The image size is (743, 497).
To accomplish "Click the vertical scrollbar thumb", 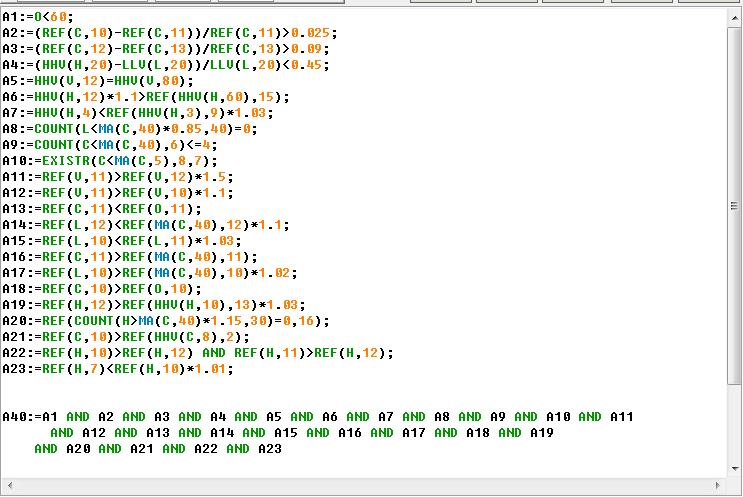I will coord(734,206).
